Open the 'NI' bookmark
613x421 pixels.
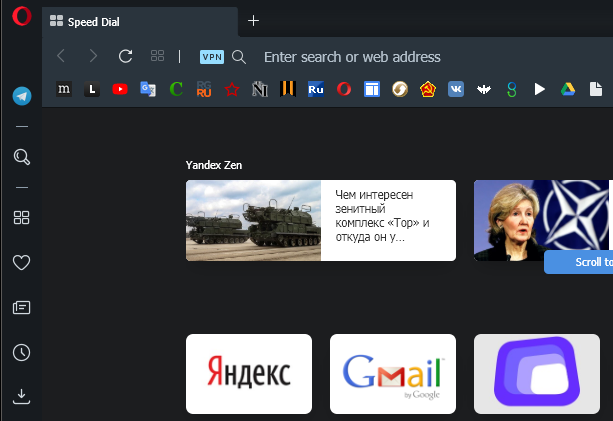260,90
